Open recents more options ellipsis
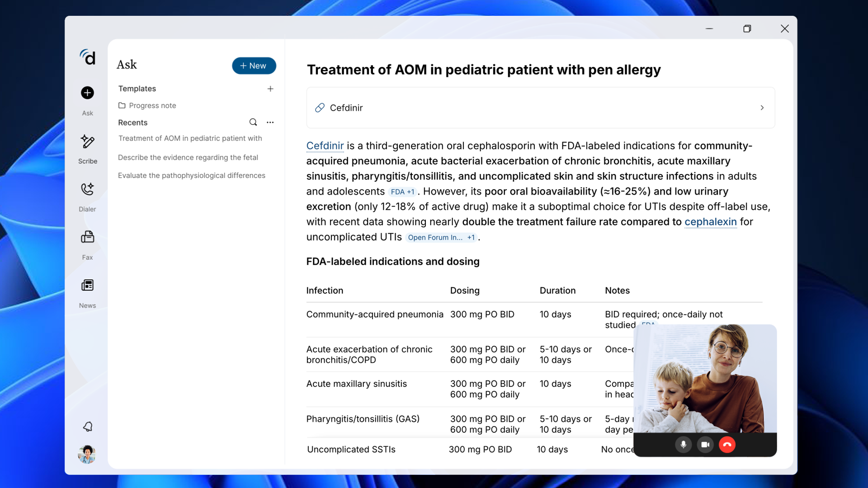Image resolution: width=868 pixels, height=488 pixels. [x=270, y=122]
